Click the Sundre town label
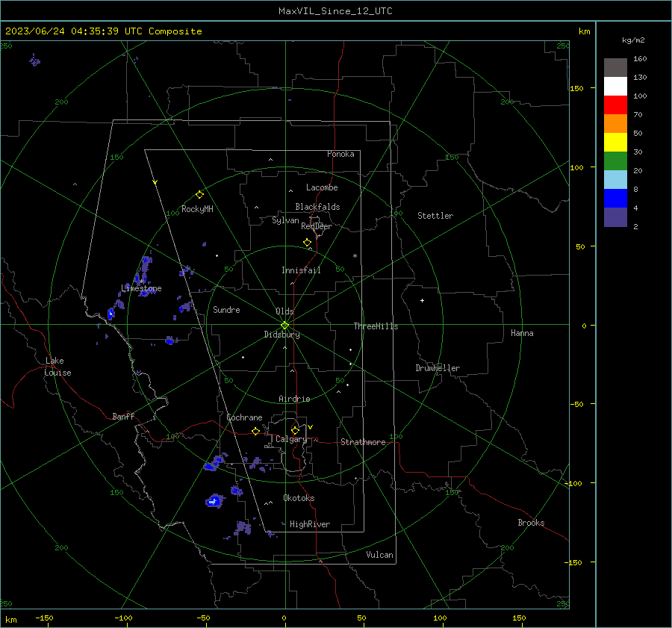 [x=226, y=309]
